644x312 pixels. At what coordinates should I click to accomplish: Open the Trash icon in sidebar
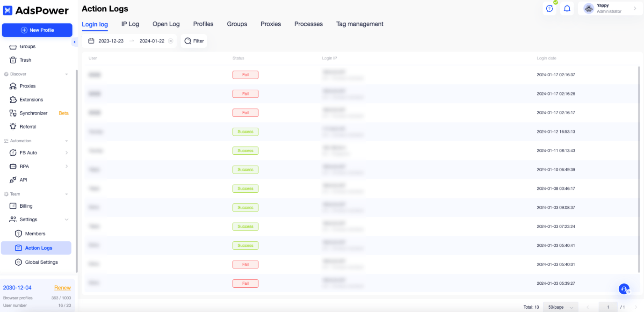coord(13,60)
